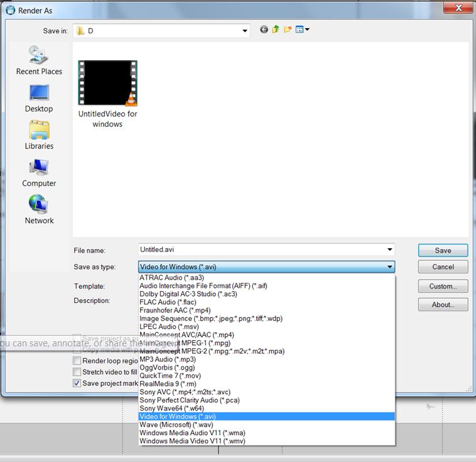Viewport: 476px width, 462px height.
Task: Click the File name input field
Action: point(262,250)
